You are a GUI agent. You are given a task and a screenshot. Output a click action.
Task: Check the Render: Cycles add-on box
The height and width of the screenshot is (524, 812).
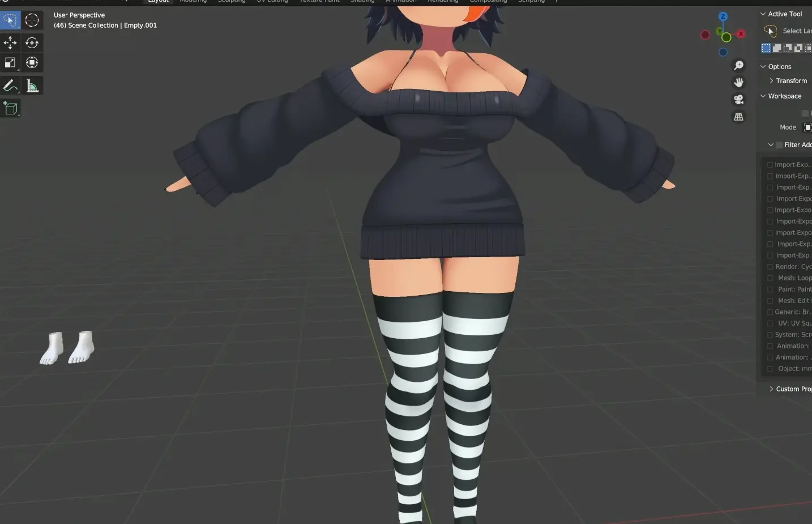pos(770,267)
